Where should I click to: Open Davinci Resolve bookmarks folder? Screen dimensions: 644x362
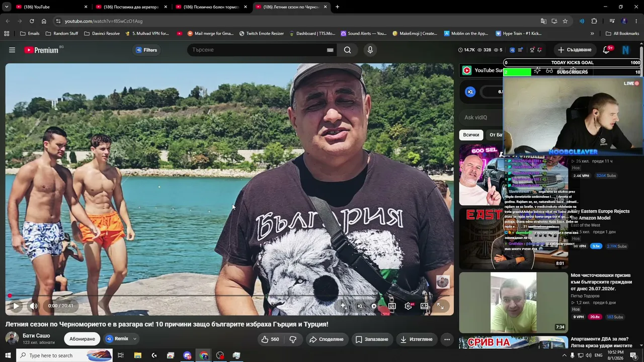[102, 34]
